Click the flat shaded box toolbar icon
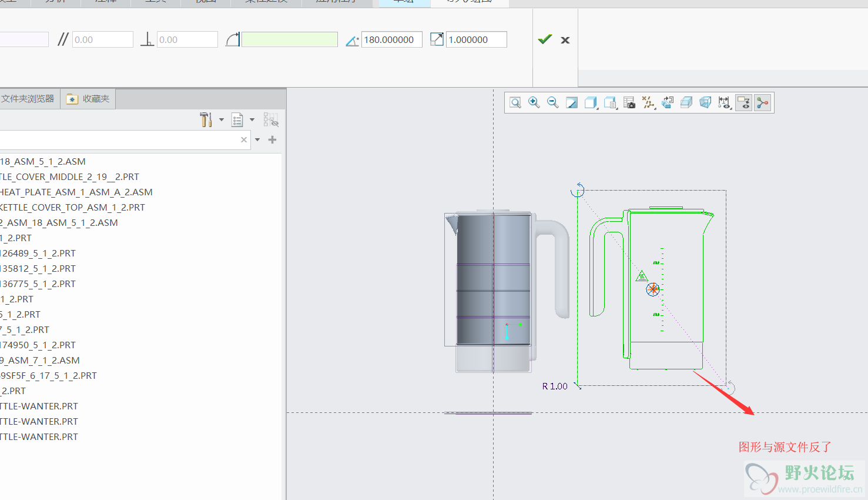Screen dimensions: 868x500 click(x=686, y=103)
